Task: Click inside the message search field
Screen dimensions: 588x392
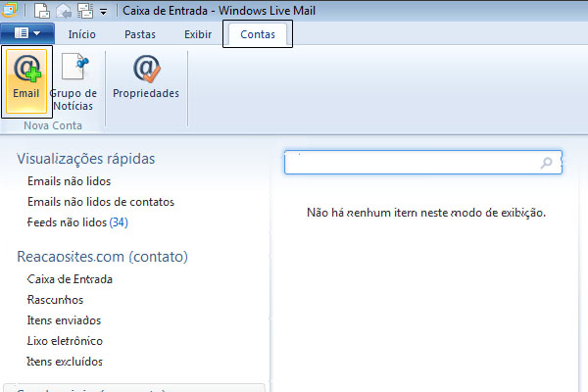Action: (x=412, y=164)
